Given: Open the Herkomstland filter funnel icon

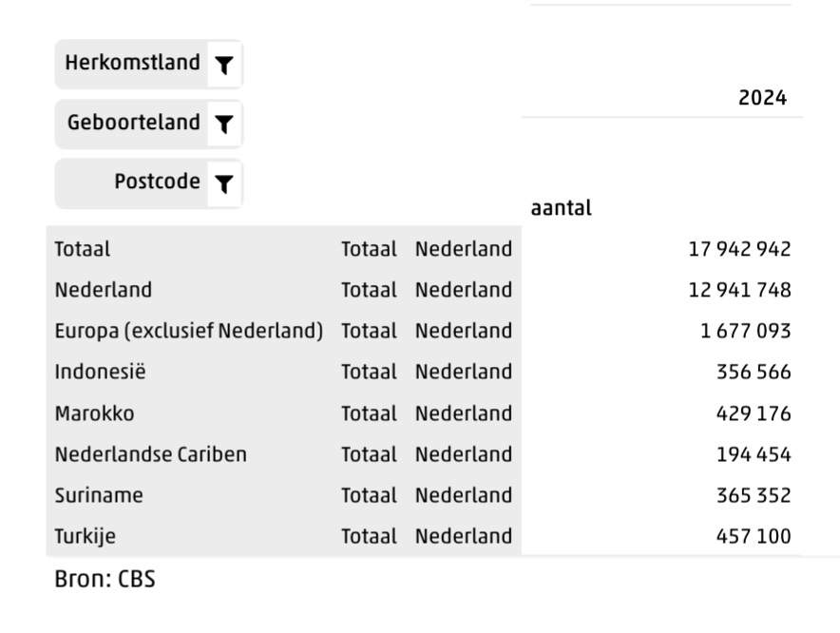Looking at the screenshot, I should [224, 65].
